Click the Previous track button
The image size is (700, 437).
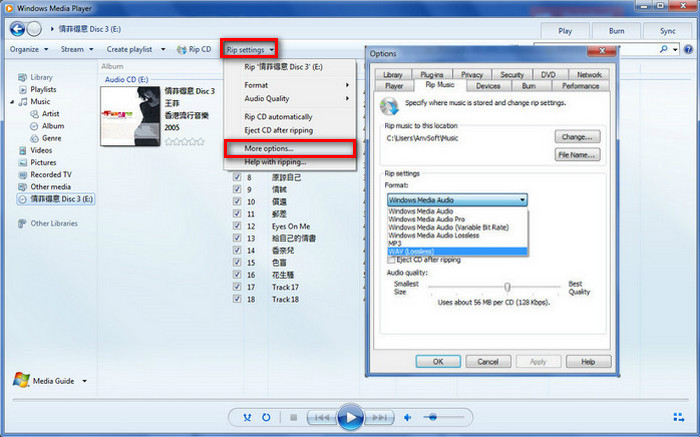321,418
